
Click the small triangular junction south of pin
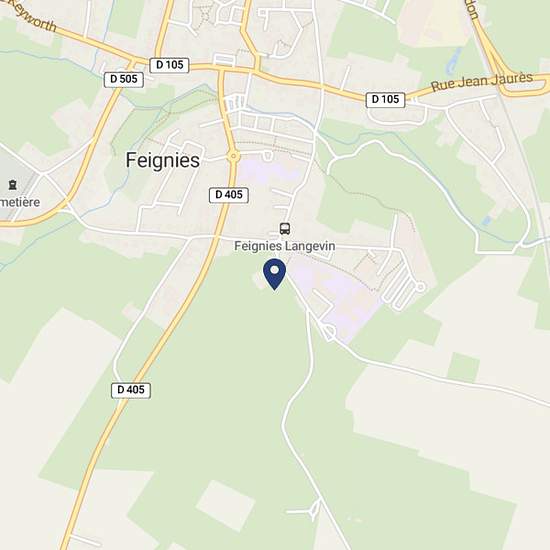tap(329, 332)
